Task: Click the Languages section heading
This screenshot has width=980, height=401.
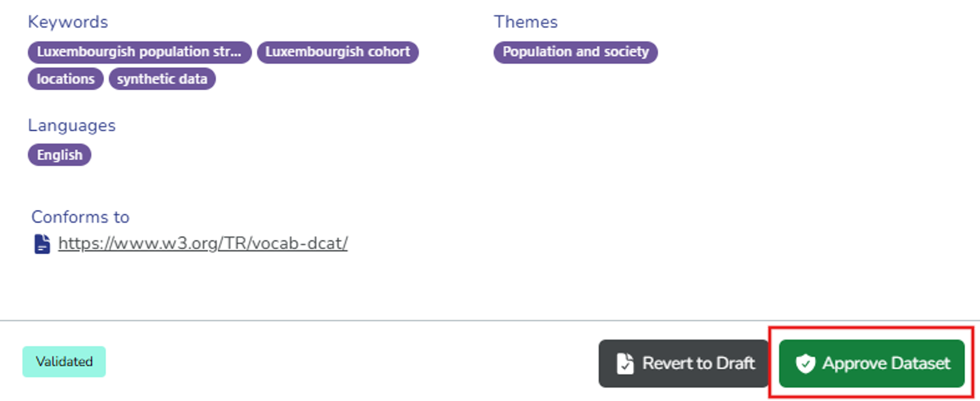Action: pyautogui.click(x=72, y=126)
